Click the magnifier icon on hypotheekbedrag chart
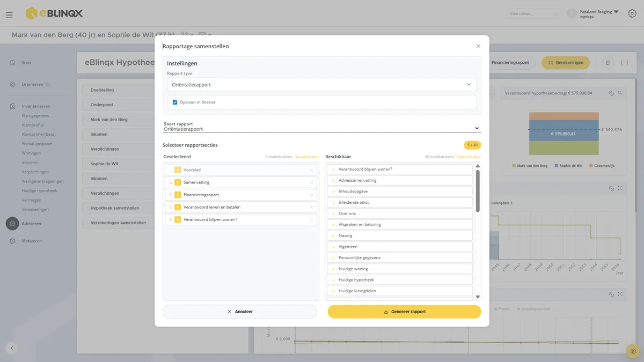Screen dimensions: 644x362 (x=620, y=93)
